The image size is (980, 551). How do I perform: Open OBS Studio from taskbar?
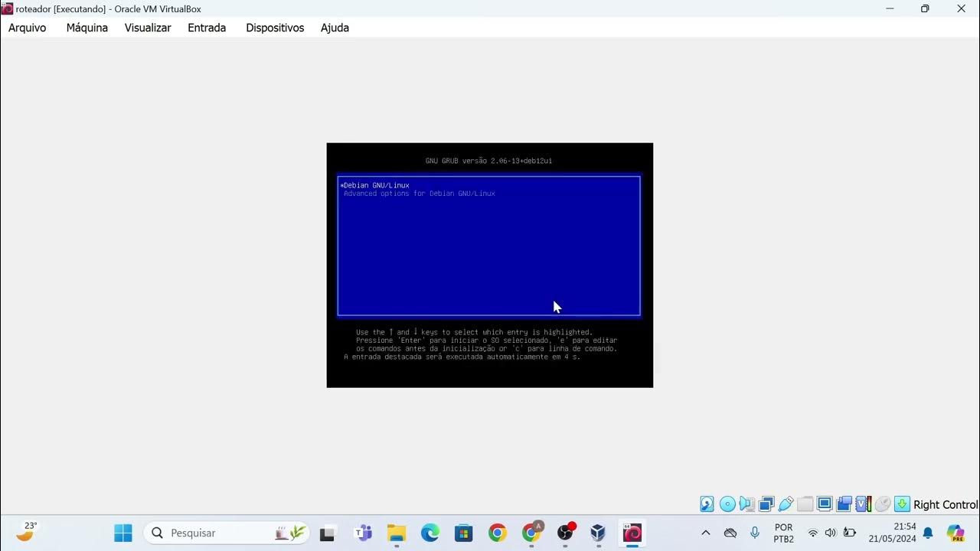point(565,533)
